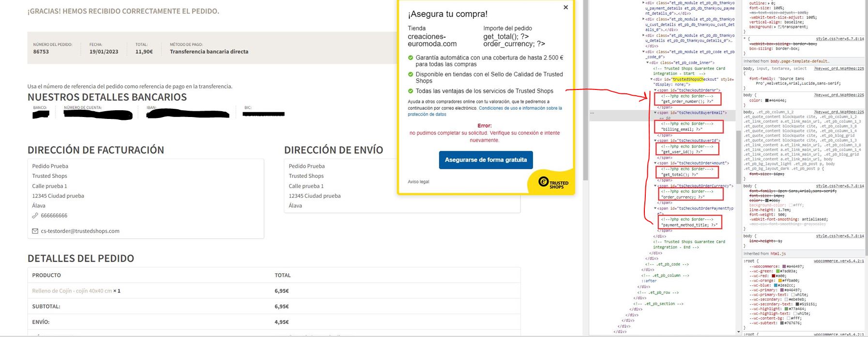Viewport: 868px width, 337px height.
Task: Collapse the tsCheckoutBuyerEmail span node
Action: (x=655, y=113)
